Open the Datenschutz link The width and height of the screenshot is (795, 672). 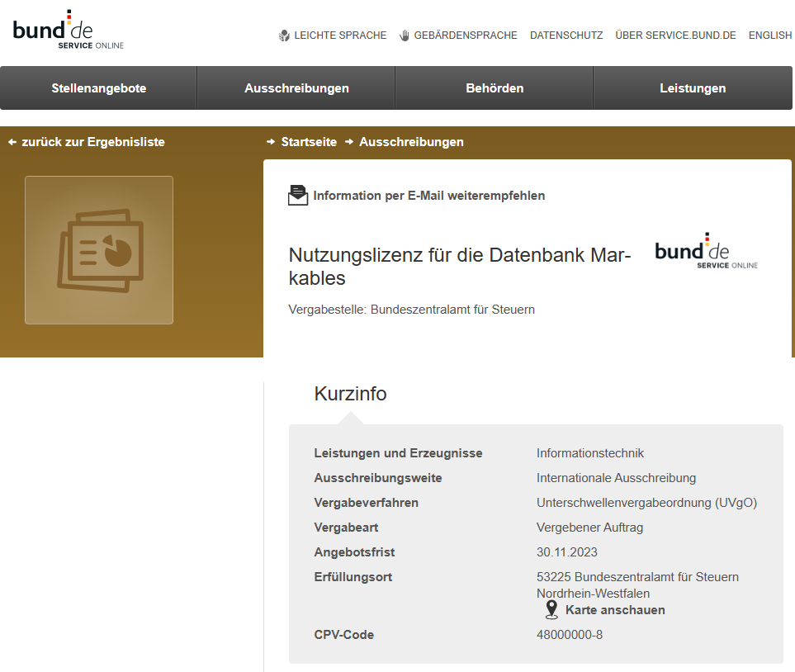[x=566, y=35]
